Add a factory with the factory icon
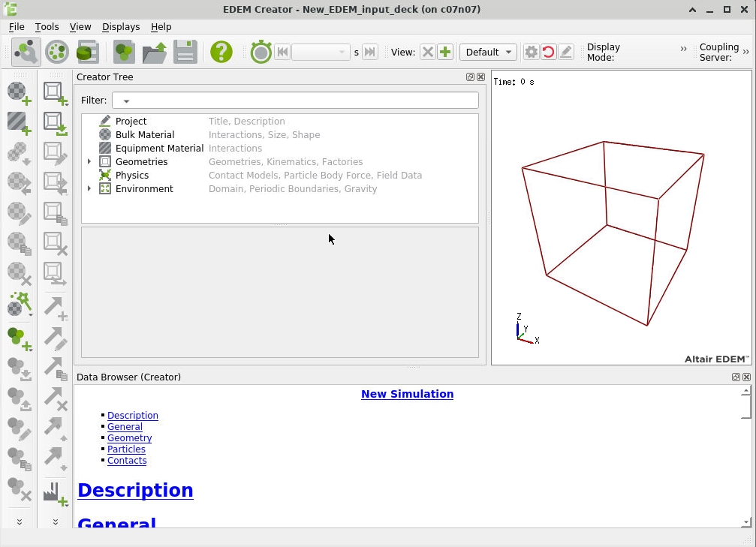This screenshot has width=756, height=547. point(56,494)
